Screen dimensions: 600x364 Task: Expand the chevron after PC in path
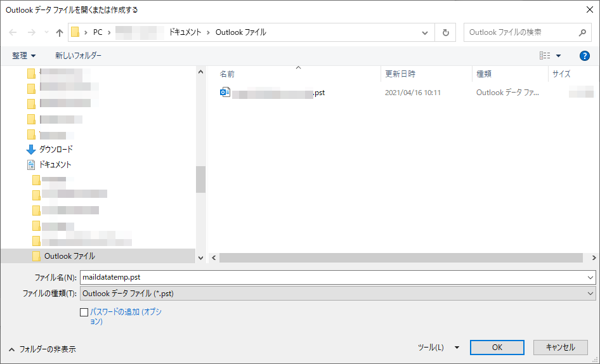tap(109, 32)
